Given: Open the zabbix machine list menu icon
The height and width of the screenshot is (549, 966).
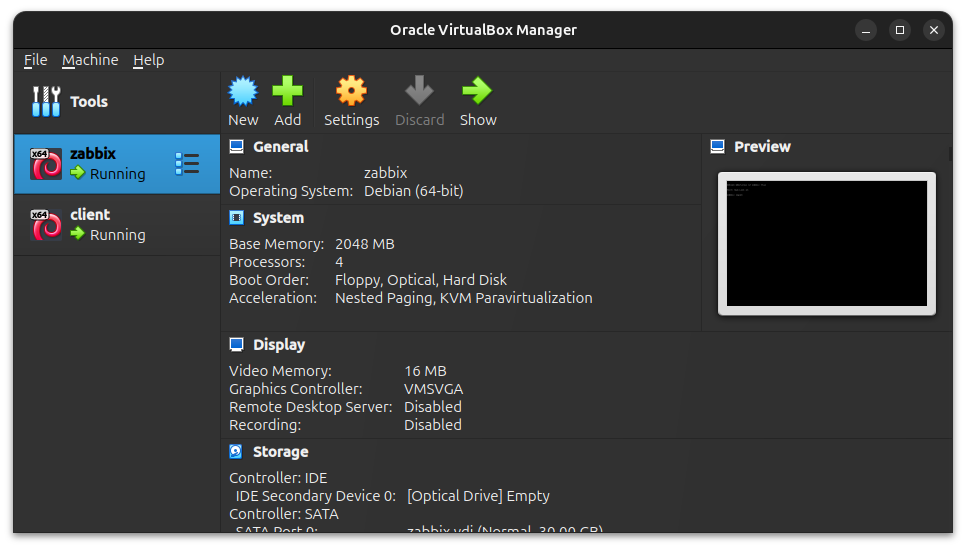Looking at the screenshot, I should (x=187, y=164).
